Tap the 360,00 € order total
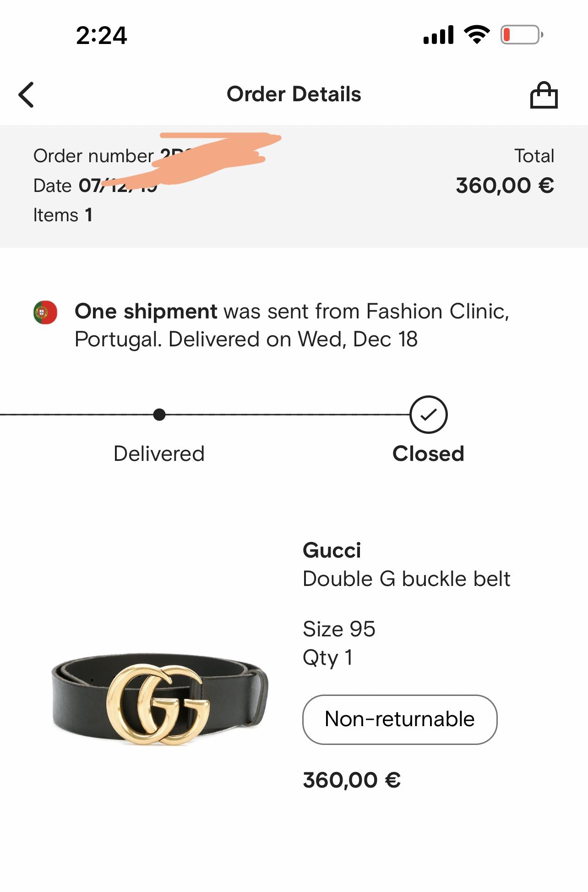 pyautogui.click(x=505, y=186)
